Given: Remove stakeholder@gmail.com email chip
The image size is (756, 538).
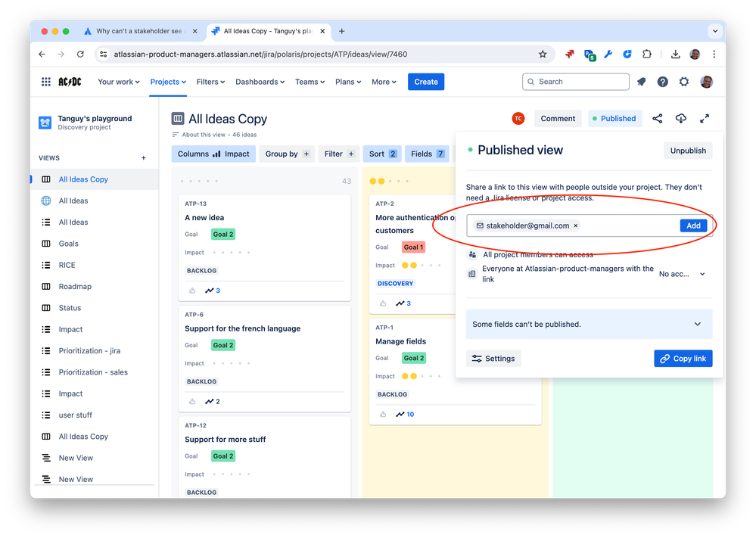Looking at the screenshot, I should 576,225.
